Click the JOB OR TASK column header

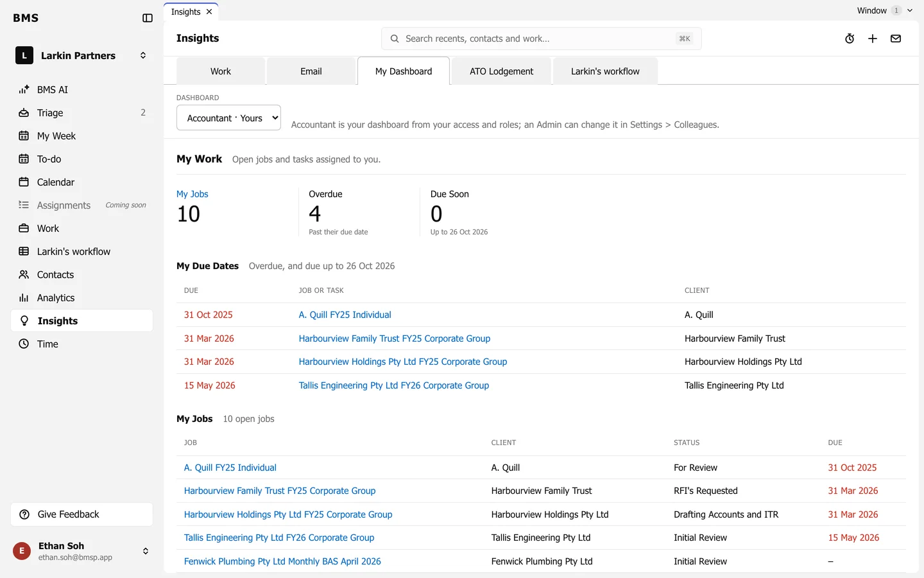click(321, 290)
